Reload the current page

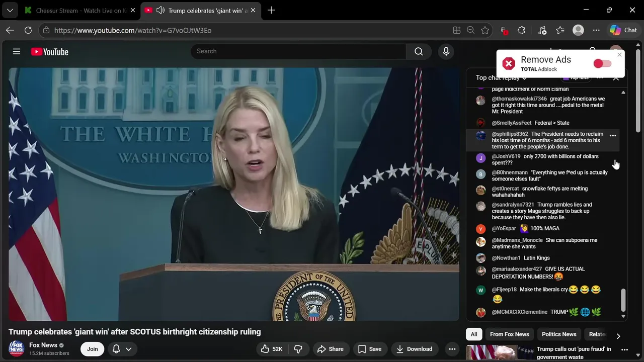28,30
